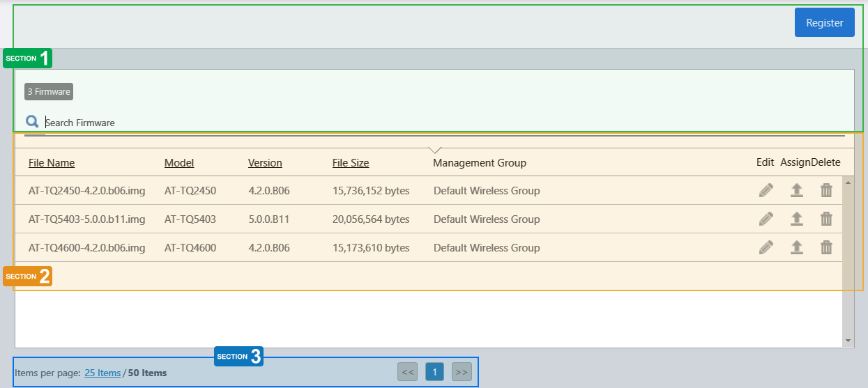868x388 pixels.
Task: Edit the AT-TQ5403-5.0.0.b11.img firmware entry
Action: point(766,219)
